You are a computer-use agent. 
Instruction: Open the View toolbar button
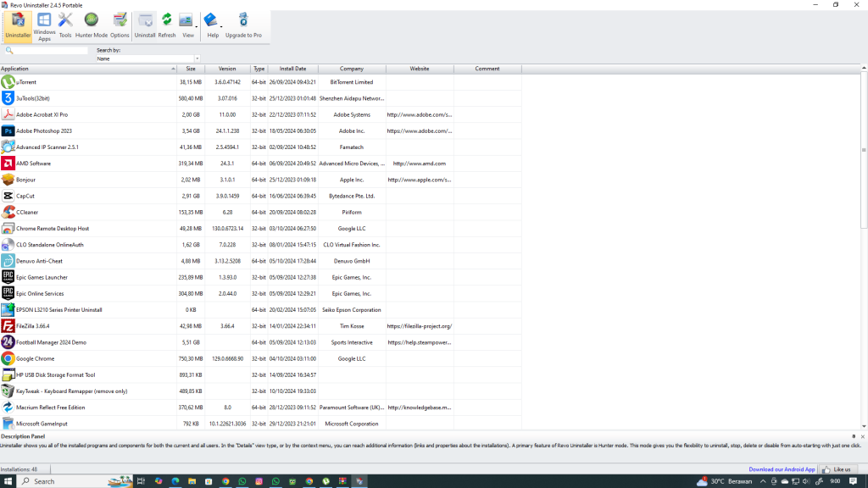[x=187, y=26]
